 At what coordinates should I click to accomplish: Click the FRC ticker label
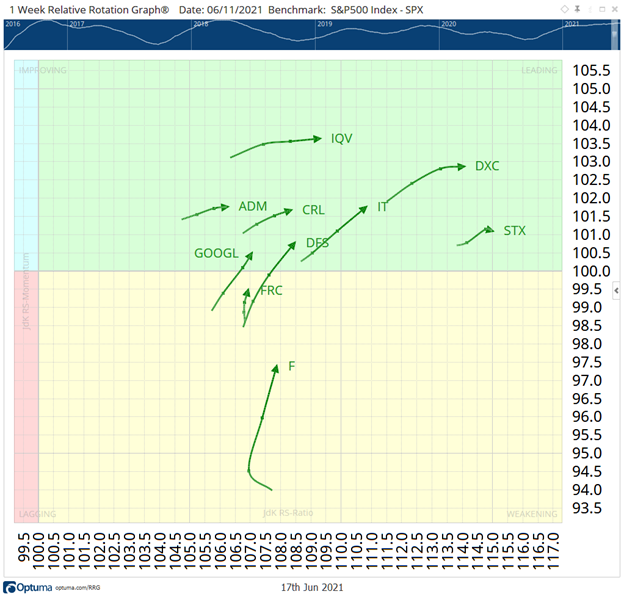[271, 291]
